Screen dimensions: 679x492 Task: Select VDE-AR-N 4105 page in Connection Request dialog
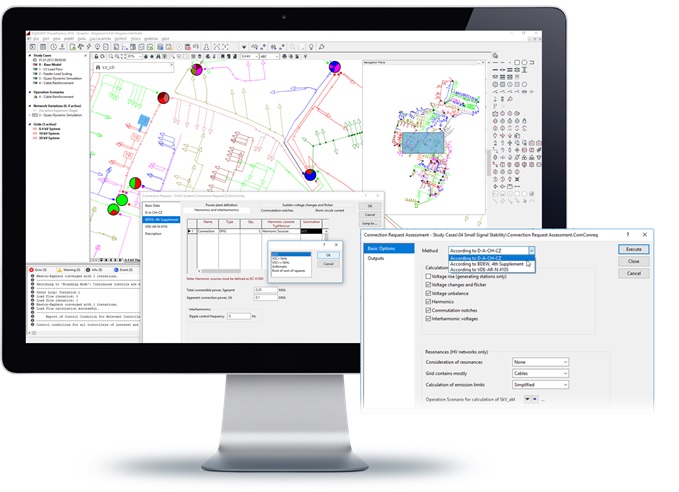pos(156,227)
